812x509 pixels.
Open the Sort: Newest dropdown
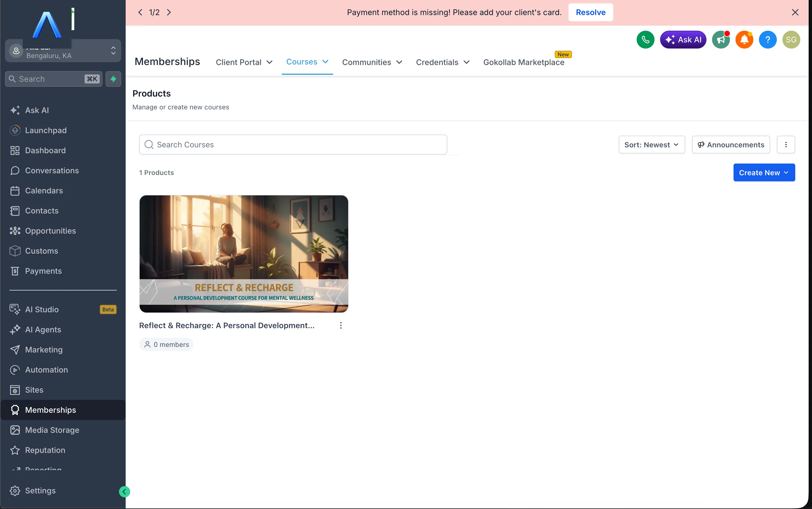point(652,145)
